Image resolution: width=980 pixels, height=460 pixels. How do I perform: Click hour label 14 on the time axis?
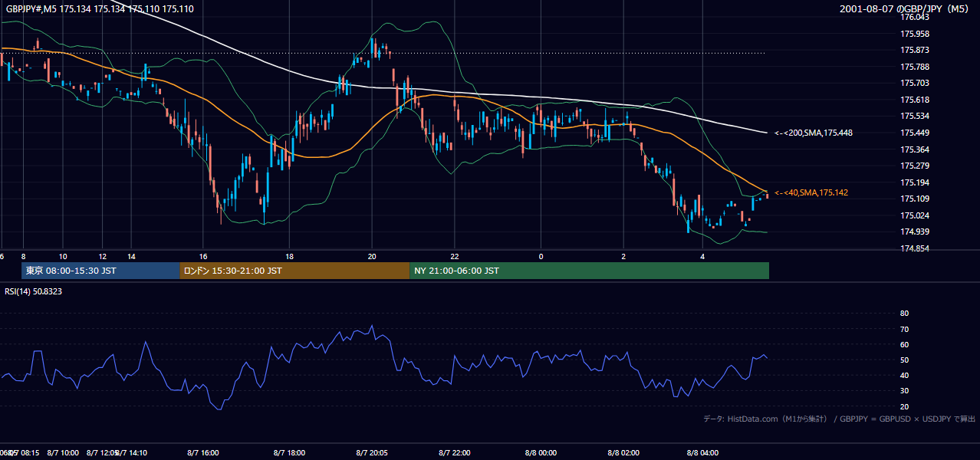[x=131, y=256]
